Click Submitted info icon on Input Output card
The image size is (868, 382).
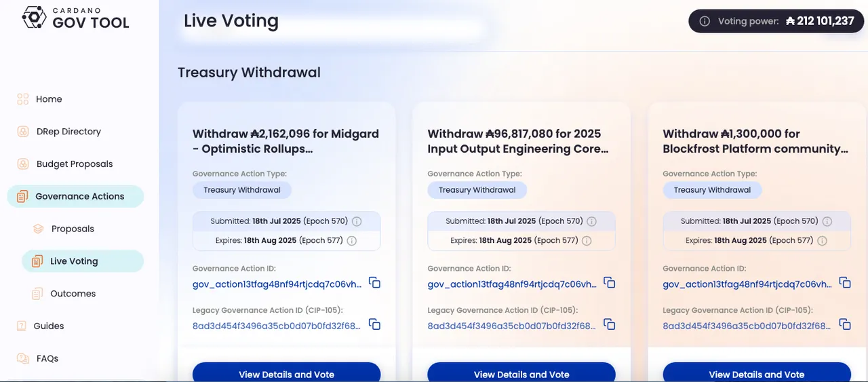[591, 222]
